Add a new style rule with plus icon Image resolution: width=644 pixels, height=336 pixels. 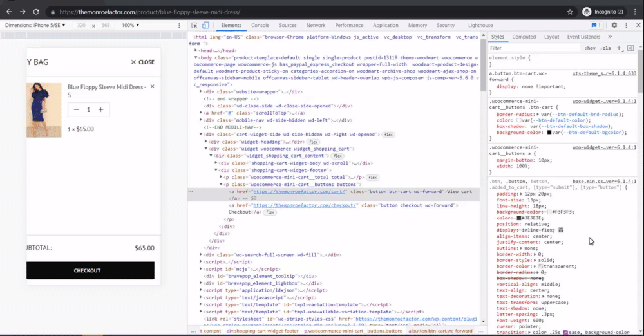coord(620,48)
